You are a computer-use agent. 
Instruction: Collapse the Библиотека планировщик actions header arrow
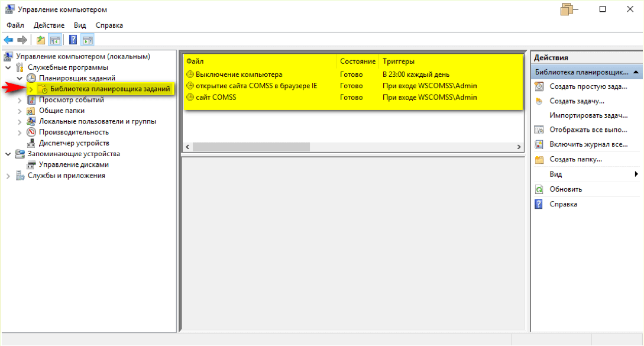click(636, 72)
